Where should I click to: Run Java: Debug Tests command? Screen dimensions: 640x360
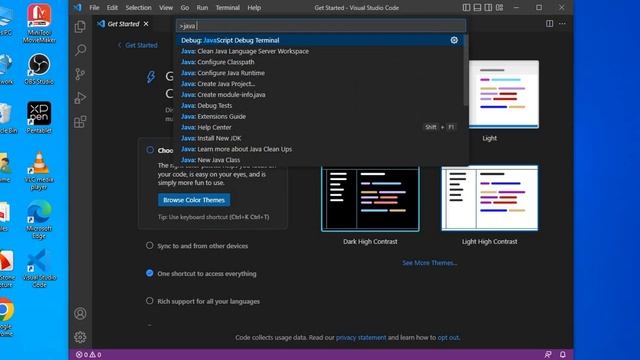click(x=320, y=105)
